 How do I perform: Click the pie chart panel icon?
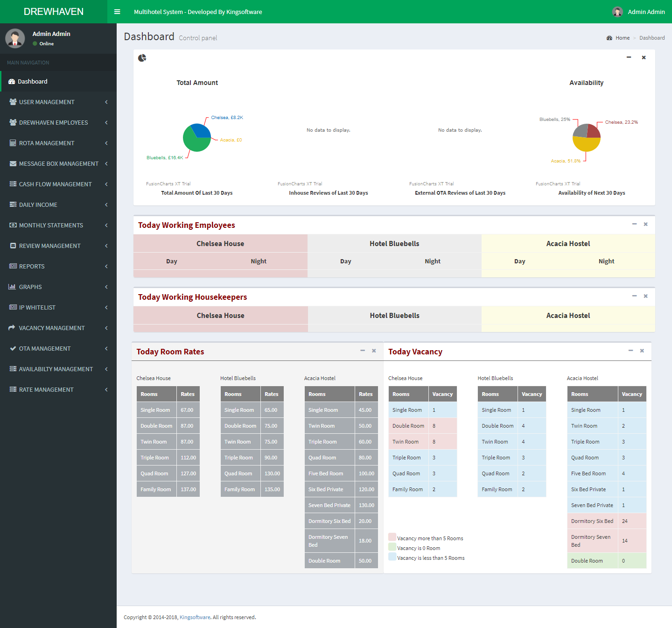(142, 58)
